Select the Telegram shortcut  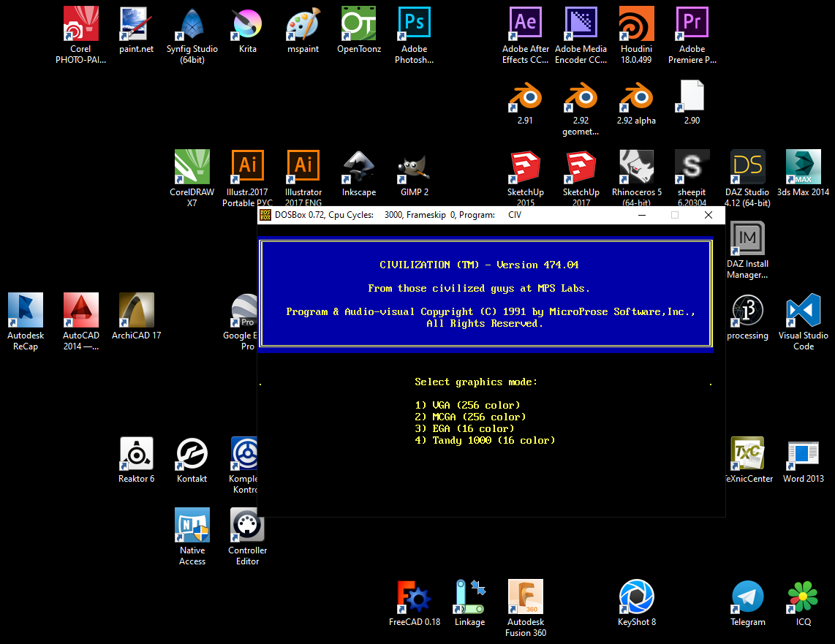[x=748, y=596]
